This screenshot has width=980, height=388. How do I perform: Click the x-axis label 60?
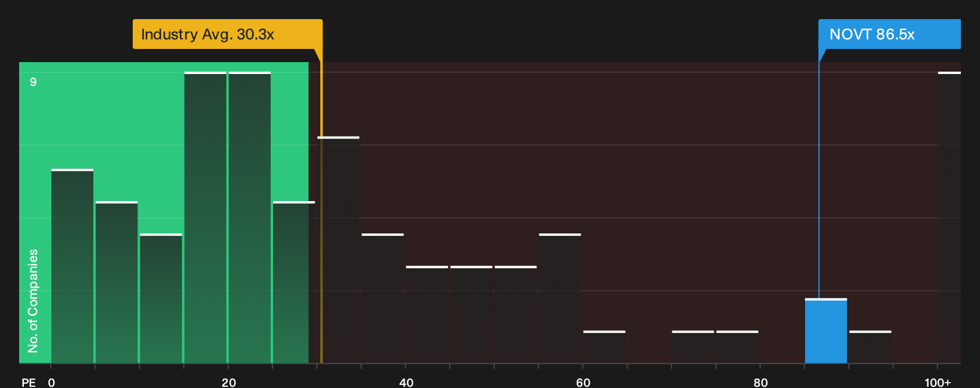point(583,382)
